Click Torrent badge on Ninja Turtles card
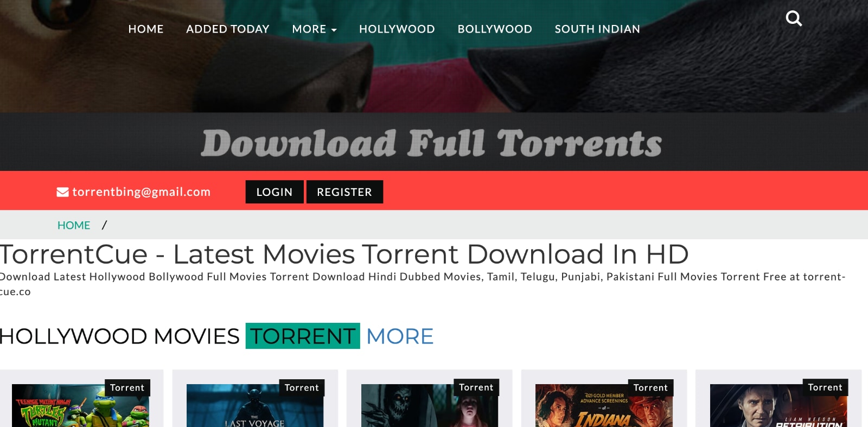868x427 pixels. [127, 387]
